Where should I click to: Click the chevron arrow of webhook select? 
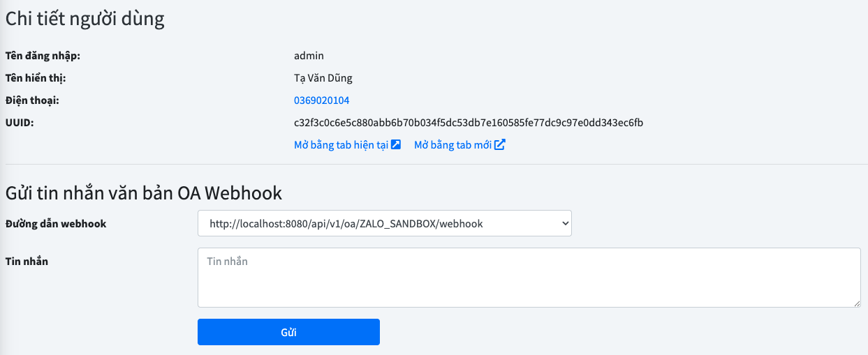(564, 224)
